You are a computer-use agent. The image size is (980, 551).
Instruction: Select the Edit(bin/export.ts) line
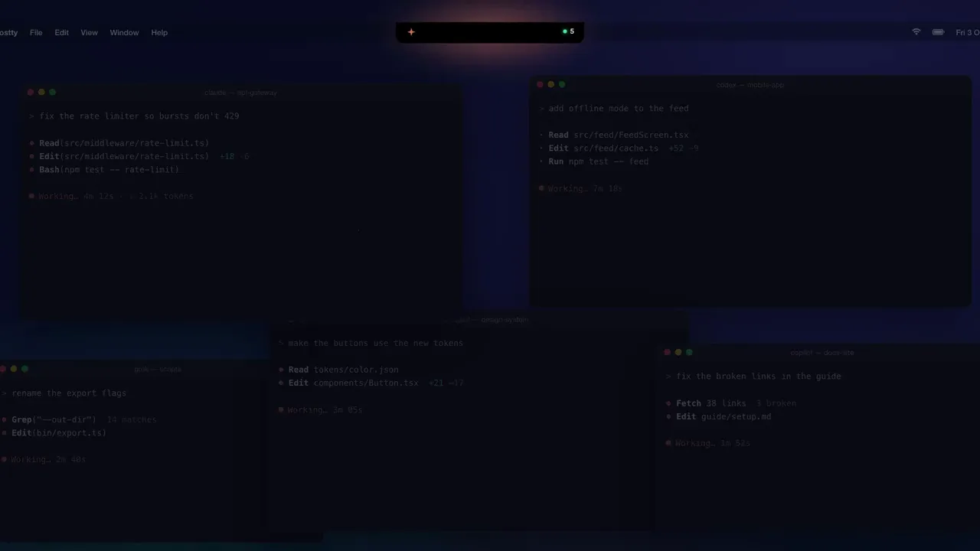coord(54,433)
